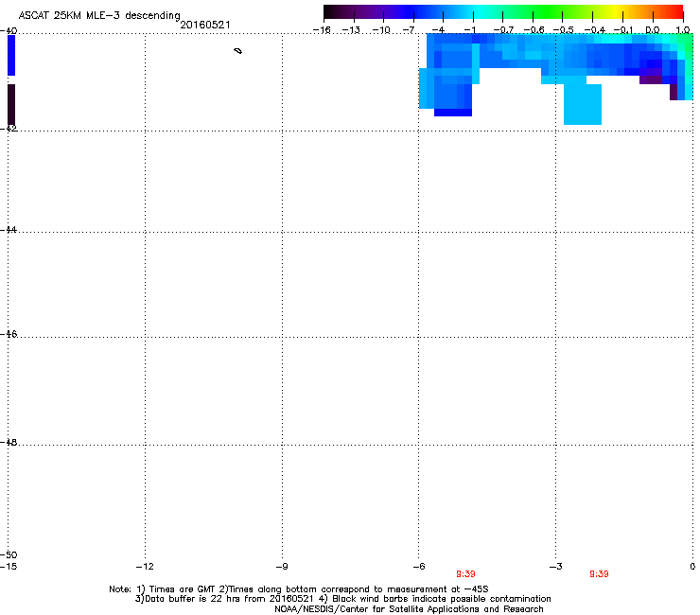This screenshot has height=615, width=700.
Task: Click the -46 latitude axis label
Action: (x=9, y=334)
